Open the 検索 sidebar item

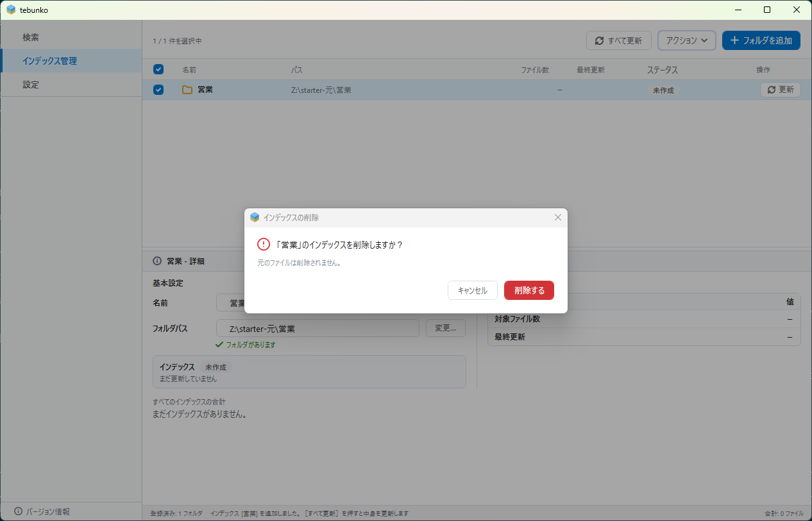click(x=71, y=37)
